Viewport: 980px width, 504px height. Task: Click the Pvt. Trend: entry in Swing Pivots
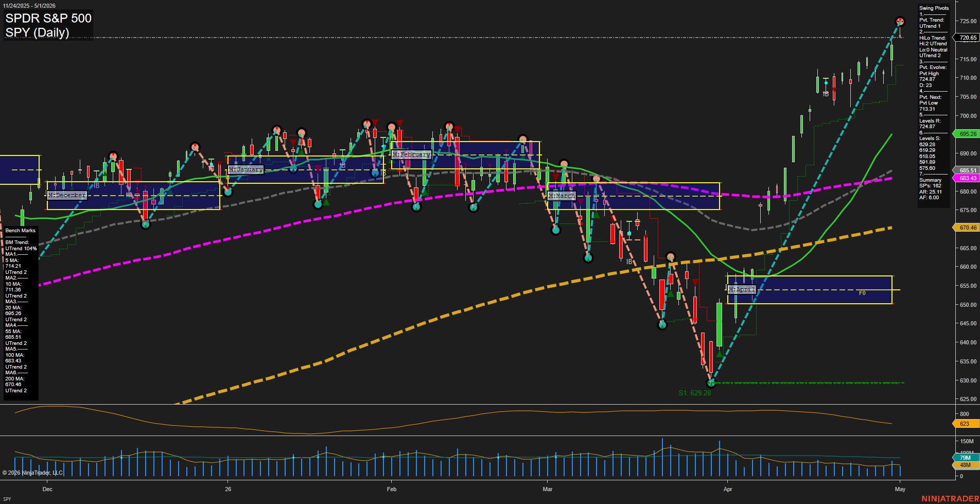pyautogui.click(x=932, y=20)
